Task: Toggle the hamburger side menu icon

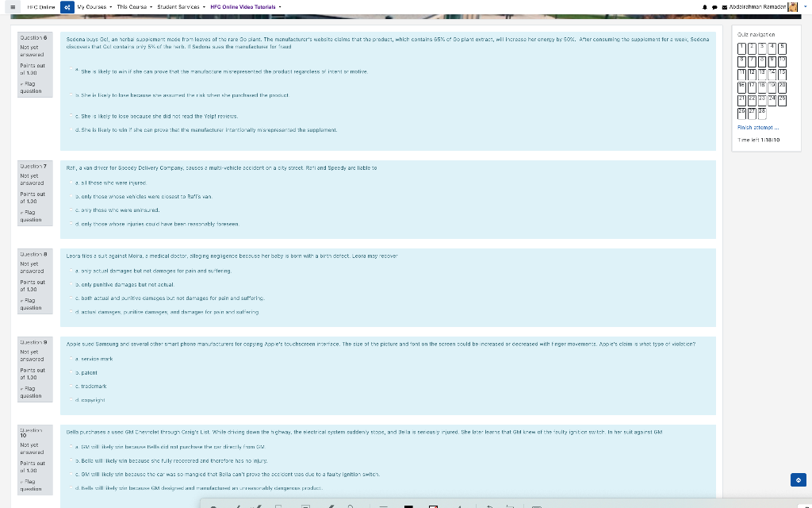Action: click(x=13, y=7)
